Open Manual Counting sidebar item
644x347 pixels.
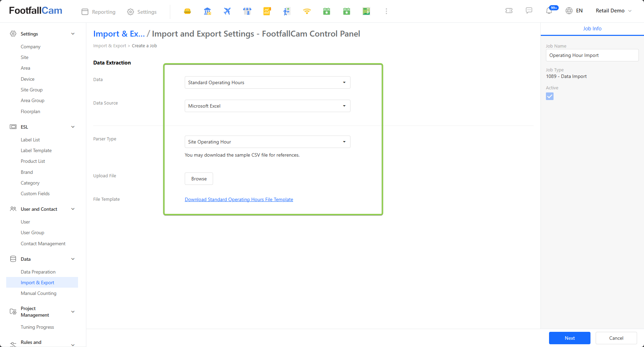point(38,293)
